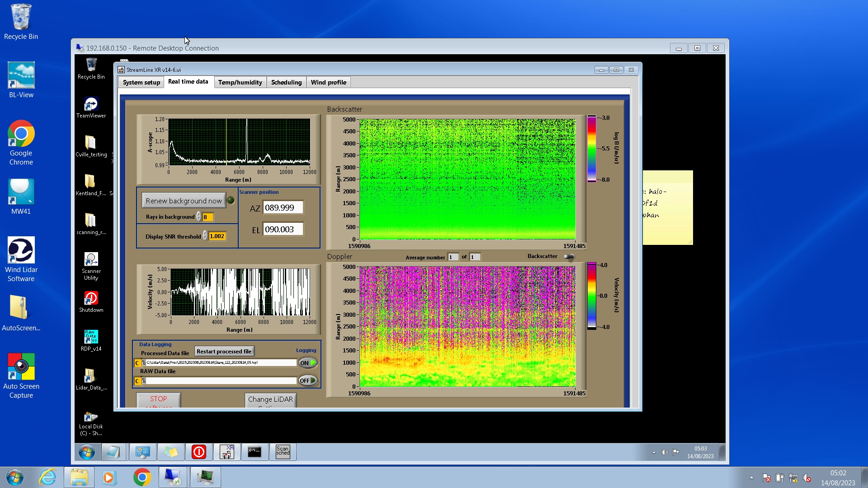The image size is (868, 488).
Task: Toggle RAW data file OFF switch
Action: 308,380
